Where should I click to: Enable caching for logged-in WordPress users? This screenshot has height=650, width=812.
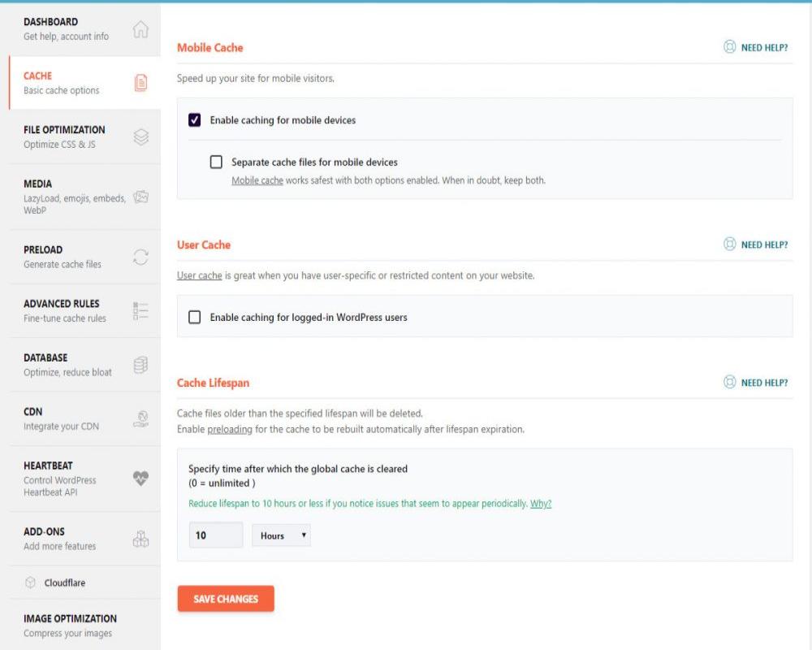[194, 317]
